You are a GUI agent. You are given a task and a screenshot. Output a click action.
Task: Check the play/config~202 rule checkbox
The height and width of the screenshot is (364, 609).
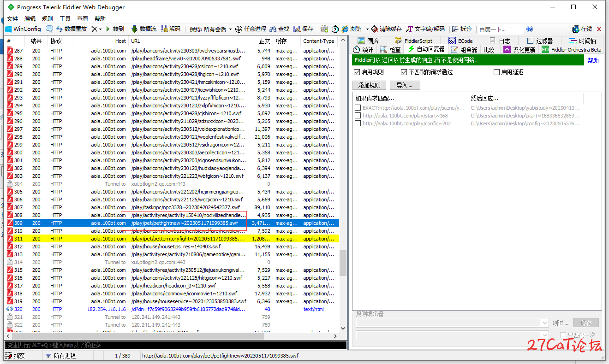(x=358, y=123)
